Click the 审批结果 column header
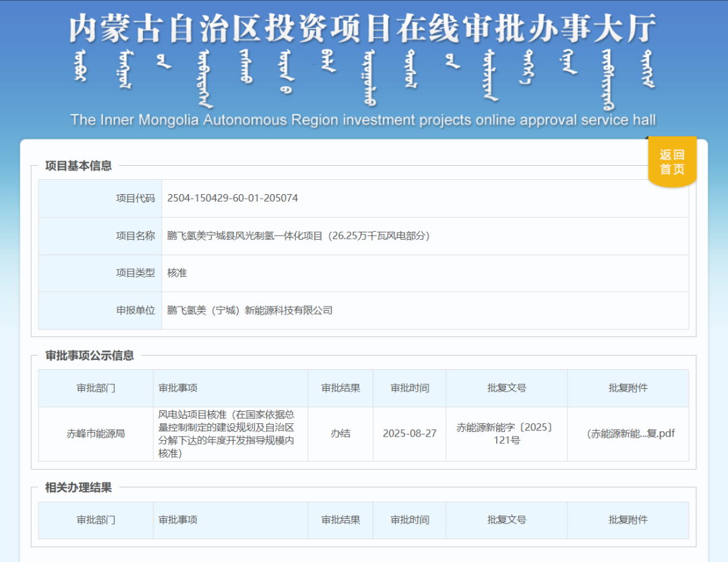The width and height of the screenshot is (728, 562). point(340,387)
